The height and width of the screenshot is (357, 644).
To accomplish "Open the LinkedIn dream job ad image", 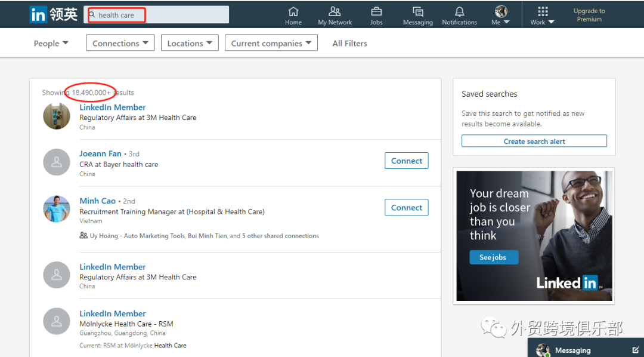I will pos(534,236).
